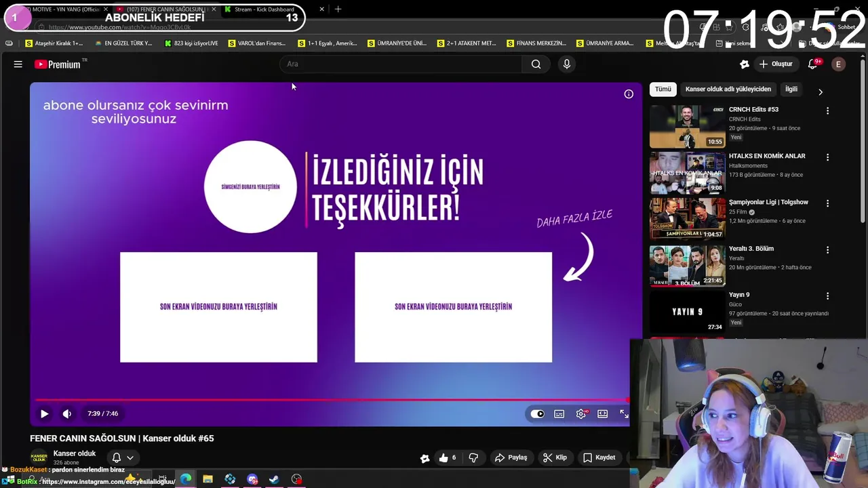Open the options menu for Yayın 9
868x488 pixels.
(827, 296)
